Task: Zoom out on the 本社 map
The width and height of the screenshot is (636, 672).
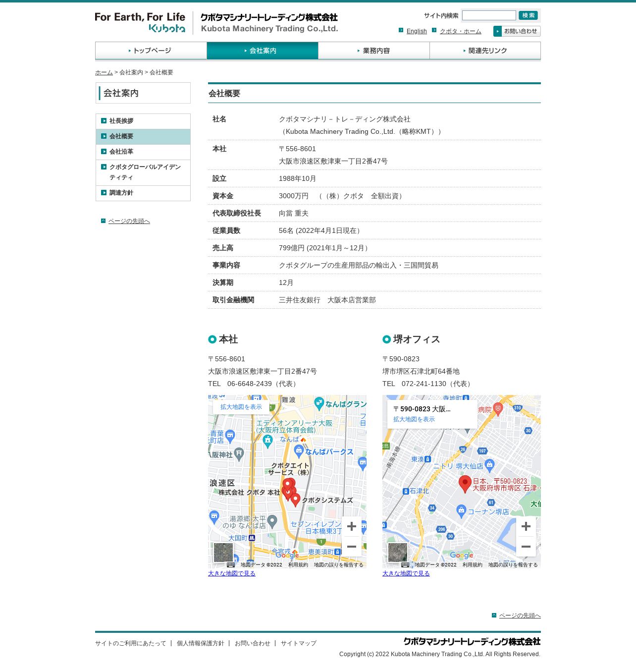Action: [x=352, y=547]
